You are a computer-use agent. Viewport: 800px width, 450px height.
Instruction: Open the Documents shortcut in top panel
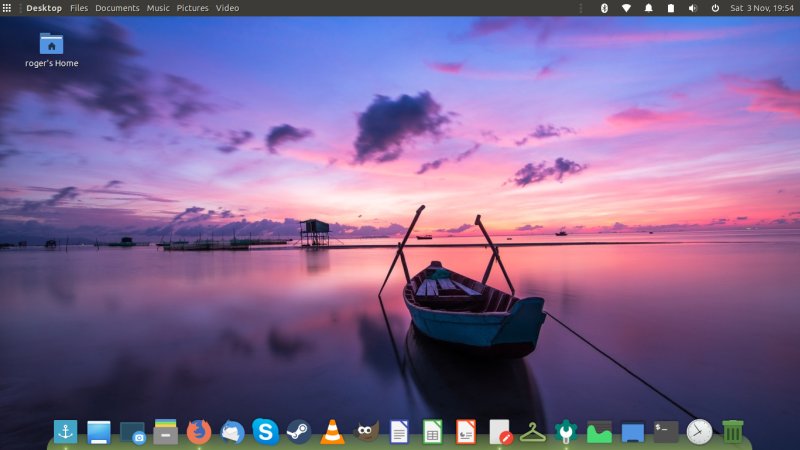(117, 8)
